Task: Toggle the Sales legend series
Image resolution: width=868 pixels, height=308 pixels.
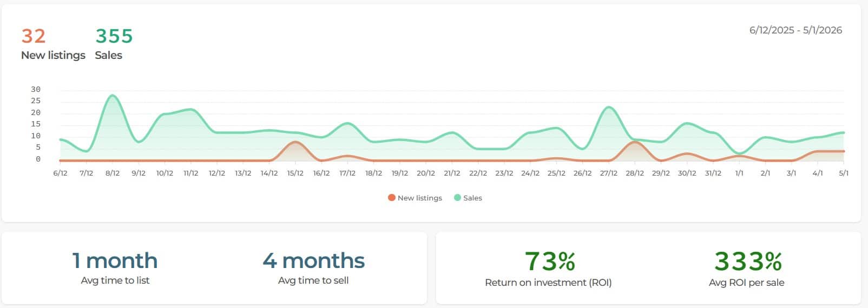Action: (x=472, y=198)
